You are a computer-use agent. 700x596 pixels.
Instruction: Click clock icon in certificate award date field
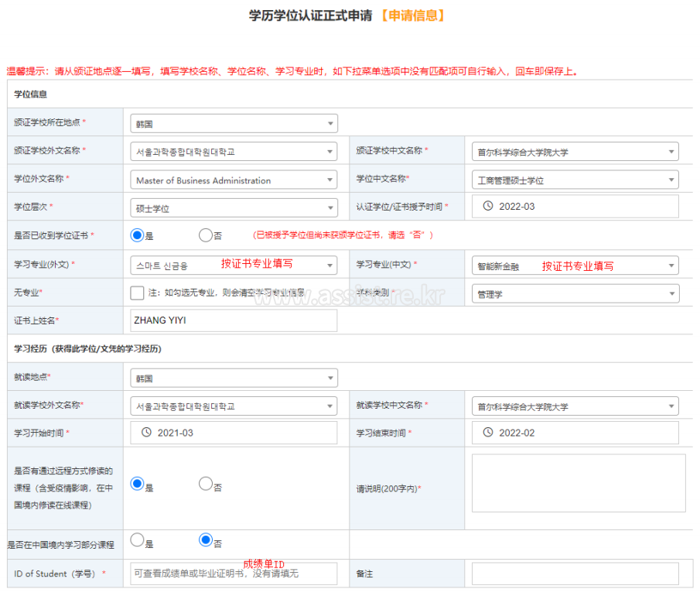point(488,206)
